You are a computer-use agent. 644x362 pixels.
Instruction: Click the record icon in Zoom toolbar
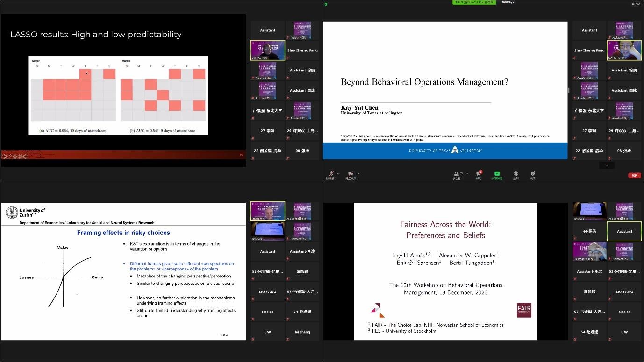click(515, 174)
